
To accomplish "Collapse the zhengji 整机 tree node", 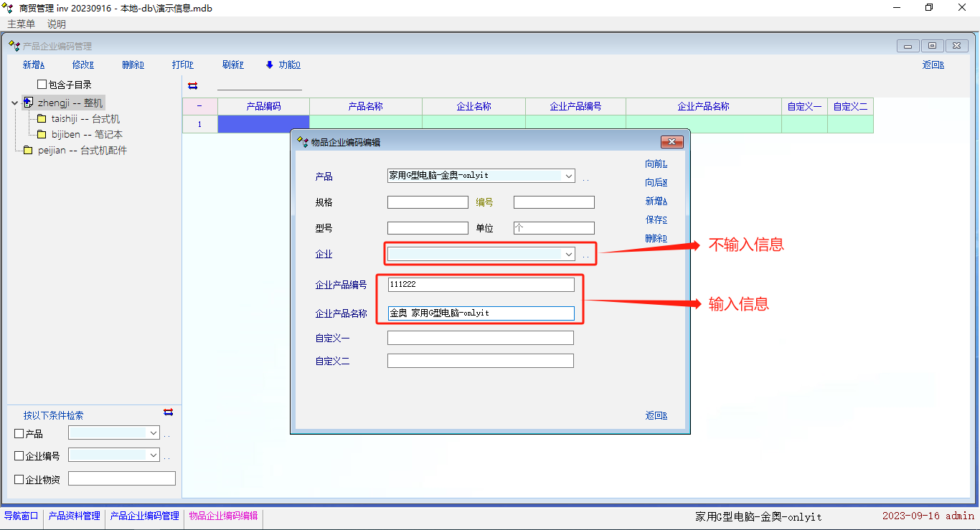I will coord(15,103).
